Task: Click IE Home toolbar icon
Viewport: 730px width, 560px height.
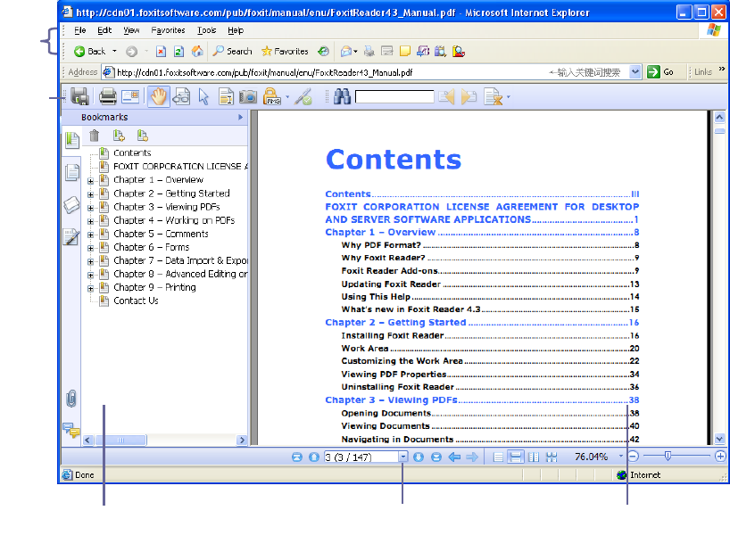Action: [197, 51]
